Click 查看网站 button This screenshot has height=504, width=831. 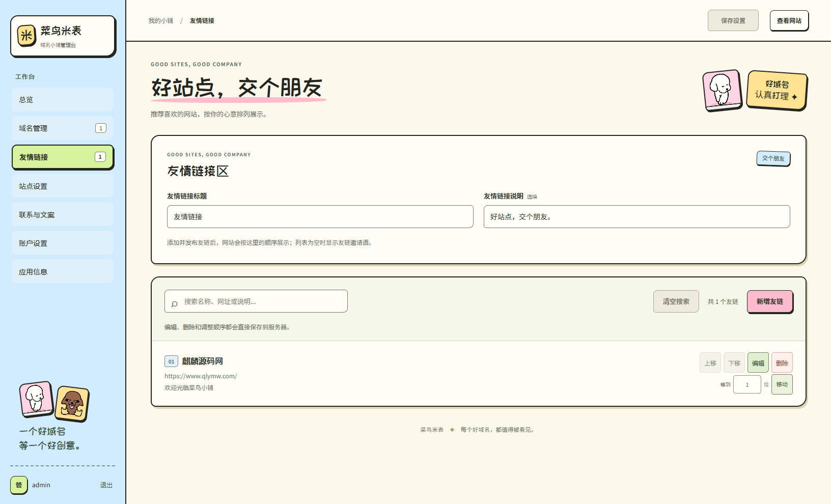pos(789,20)
